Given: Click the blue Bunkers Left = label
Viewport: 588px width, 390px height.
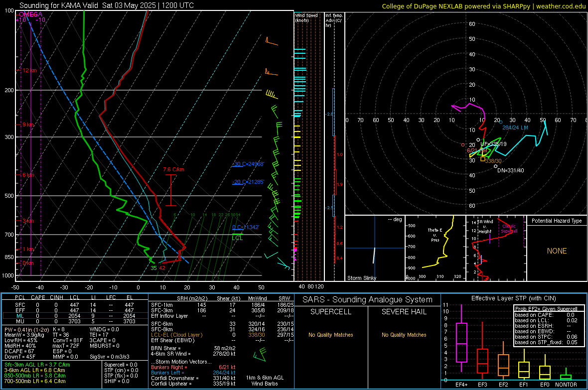Looking at the screenshot, I should tap(167, 373).
